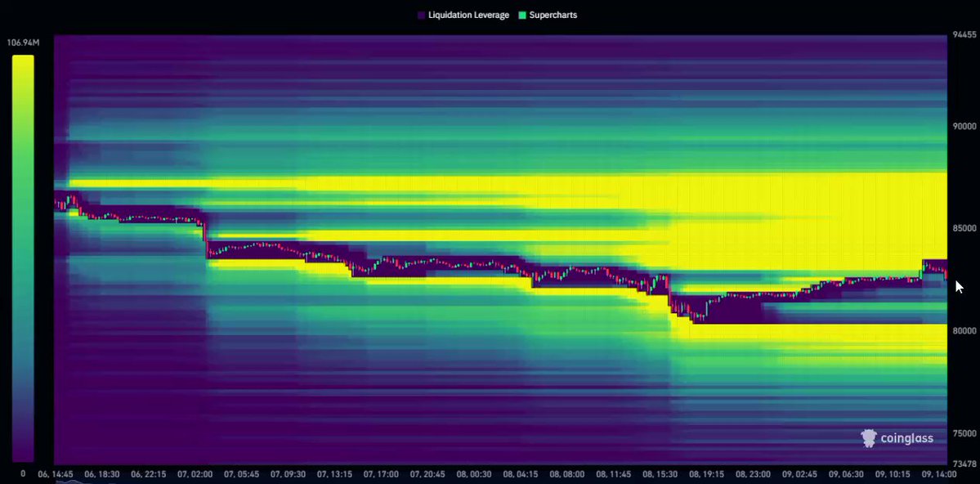Click the 08, 08:00 time axis label
This screenshot has height=484, width=980.
click(566, 475)
